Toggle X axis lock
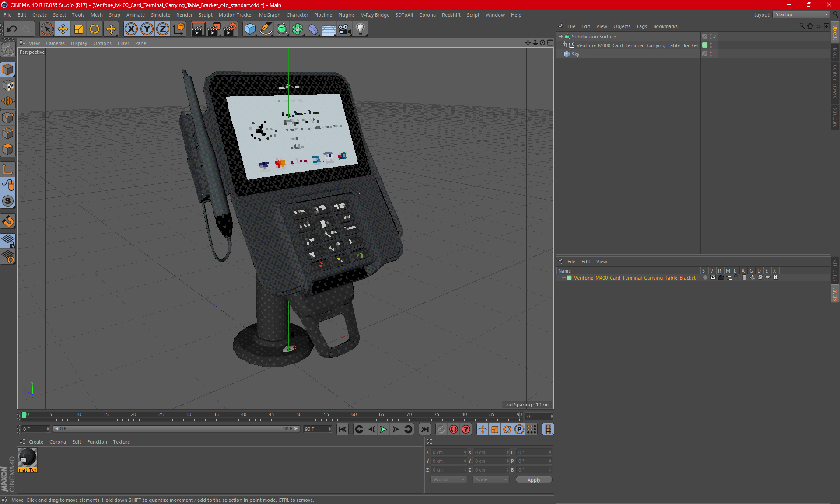The height and width of the screenshot is (504, 840). click(x=131, y=29)
